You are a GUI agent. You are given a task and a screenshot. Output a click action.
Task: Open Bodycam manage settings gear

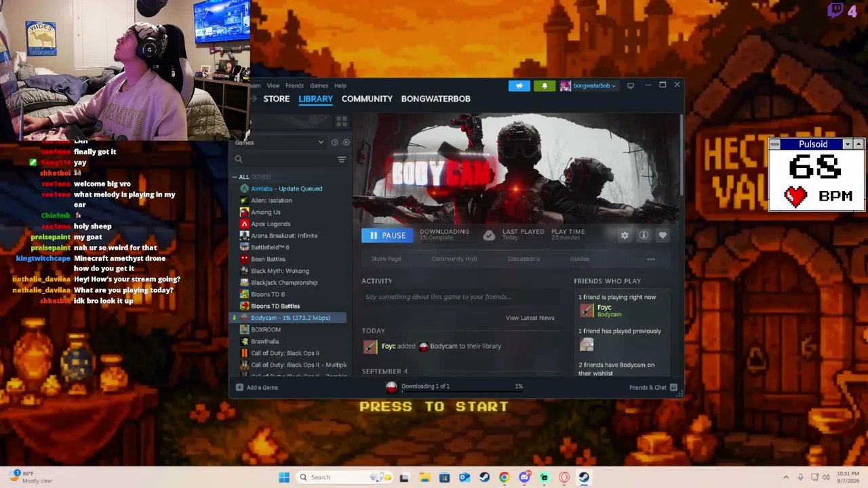[x=625, y=235]
